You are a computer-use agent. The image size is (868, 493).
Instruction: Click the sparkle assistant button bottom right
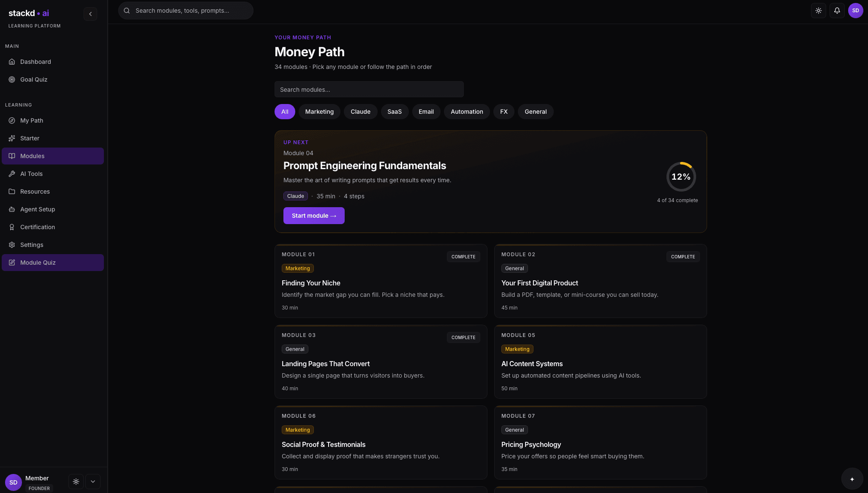click(x=852, y=479)
